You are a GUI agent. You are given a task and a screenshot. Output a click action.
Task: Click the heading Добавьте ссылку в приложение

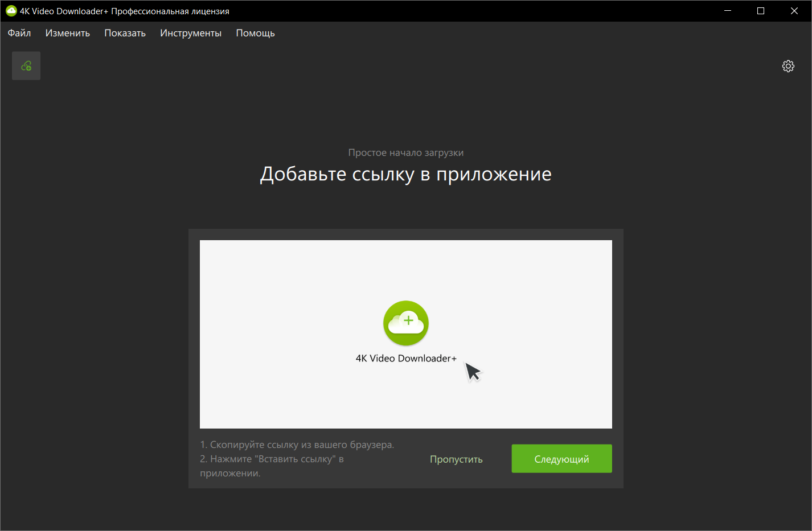coord(406,174)
